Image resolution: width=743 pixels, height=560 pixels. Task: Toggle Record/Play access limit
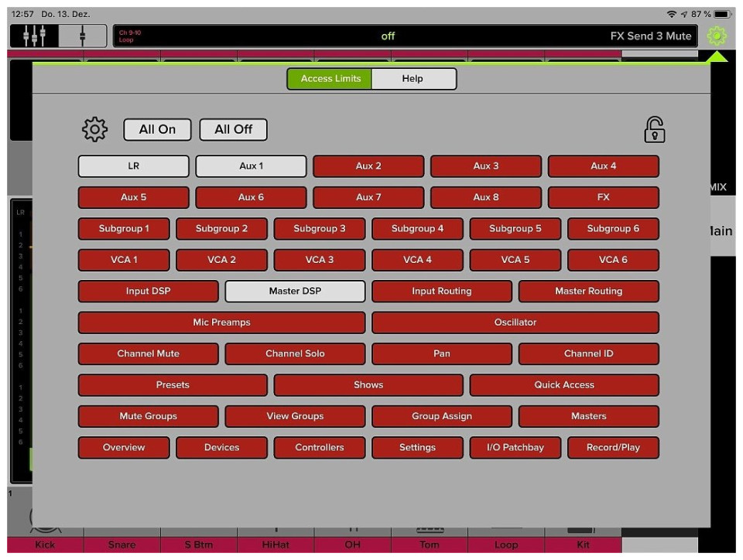613,448
